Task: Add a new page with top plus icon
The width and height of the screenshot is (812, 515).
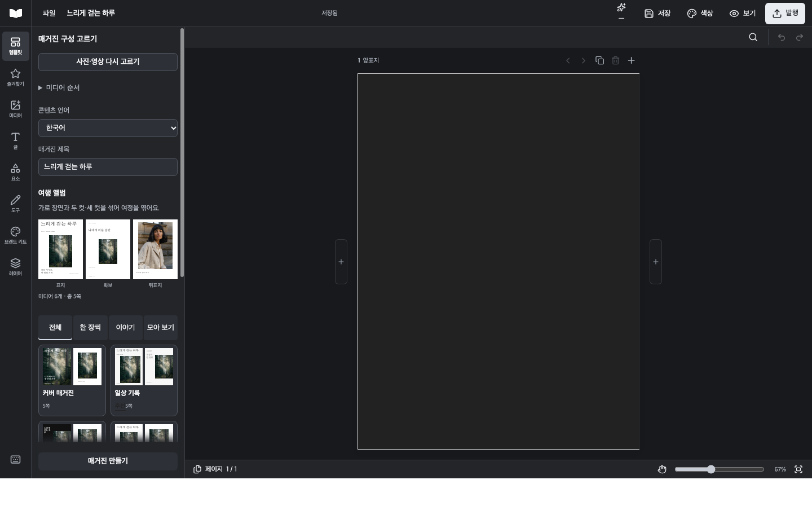Action: pos(632,60)
